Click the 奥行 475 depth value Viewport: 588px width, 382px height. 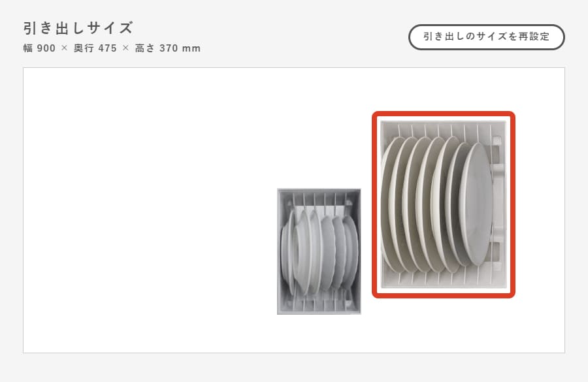[x=95, y=48]
